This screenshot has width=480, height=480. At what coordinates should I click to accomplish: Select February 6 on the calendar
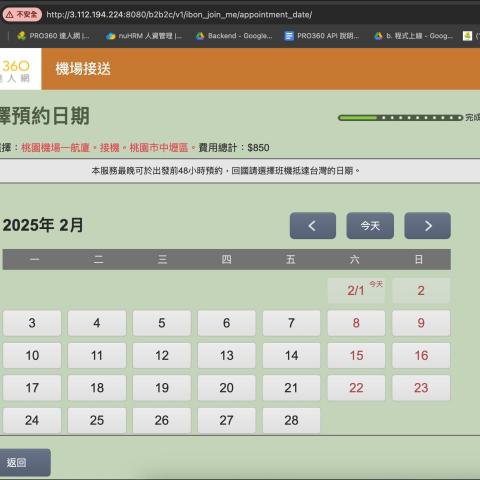226,323
